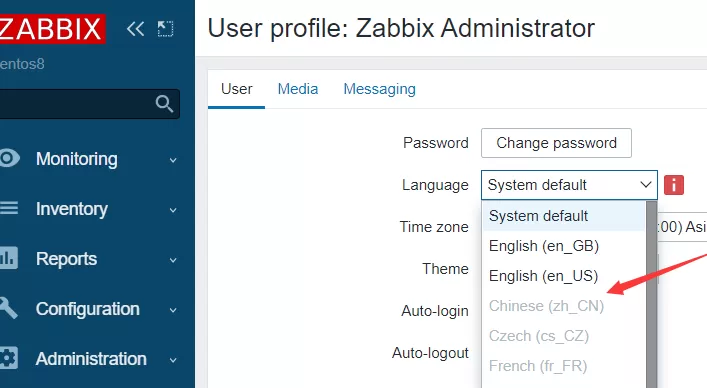The image size is (707, 388).
Task: Click the Change password button
Action: pyautogui.click(x=556, y=143)
